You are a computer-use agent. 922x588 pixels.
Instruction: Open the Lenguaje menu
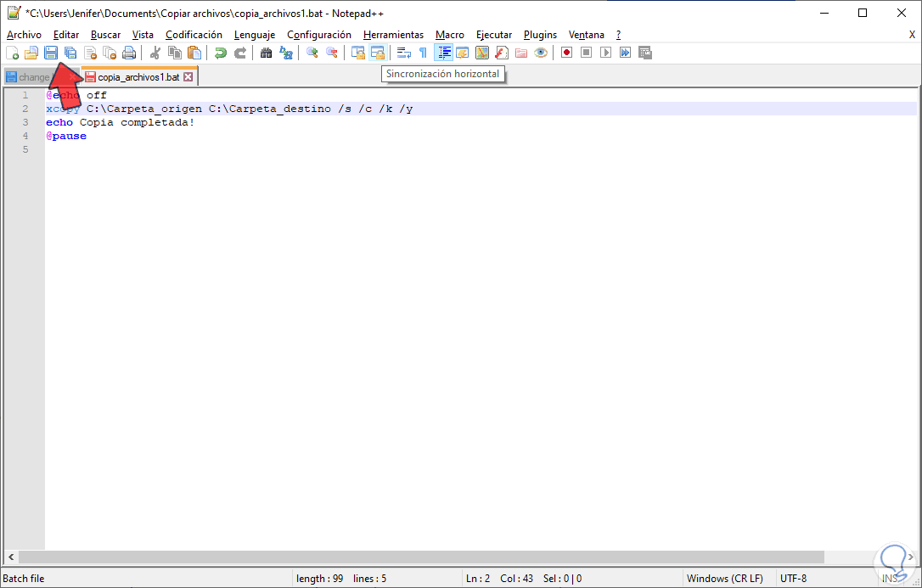coord(255,35)
